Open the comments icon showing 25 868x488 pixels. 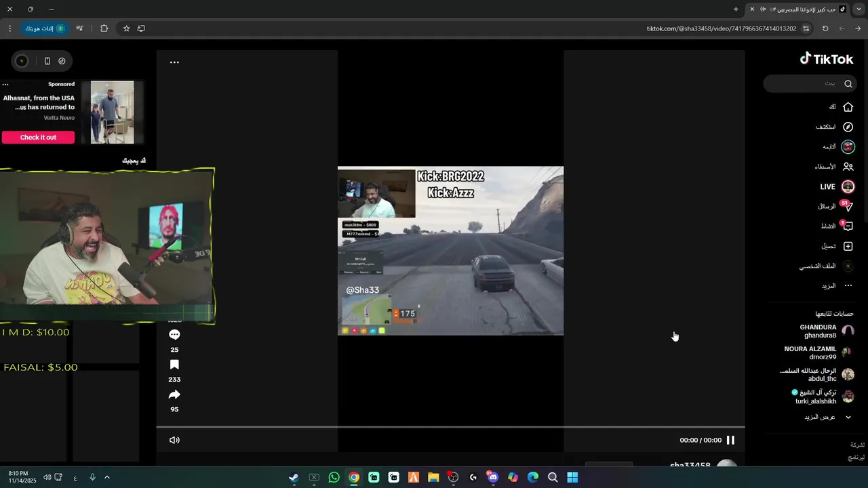pos(174,334)
